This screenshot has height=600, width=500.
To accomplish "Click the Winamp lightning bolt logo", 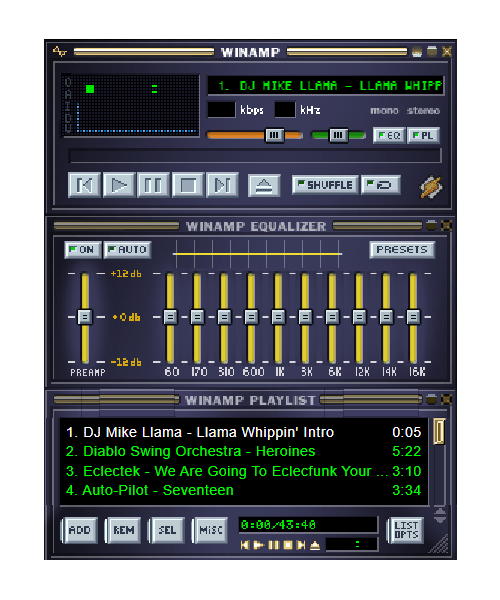I will [x=432, y=187].
